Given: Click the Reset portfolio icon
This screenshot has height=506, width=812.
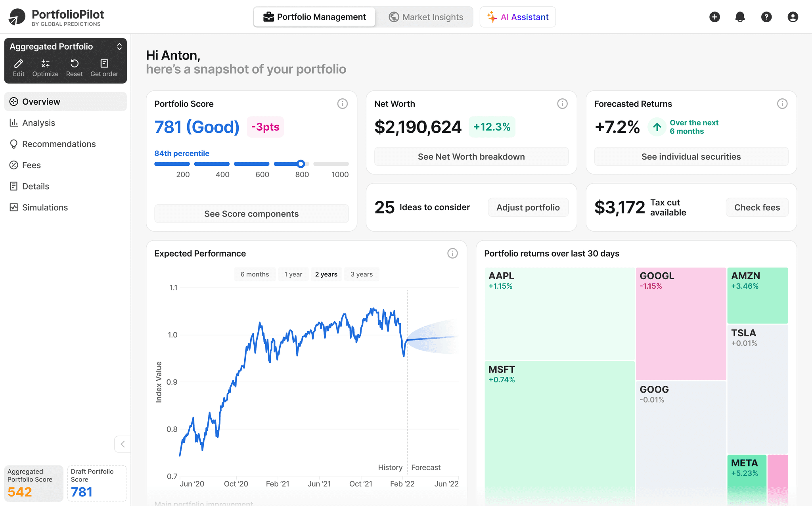Looking at the screenshot, I should tap(74, 64).
